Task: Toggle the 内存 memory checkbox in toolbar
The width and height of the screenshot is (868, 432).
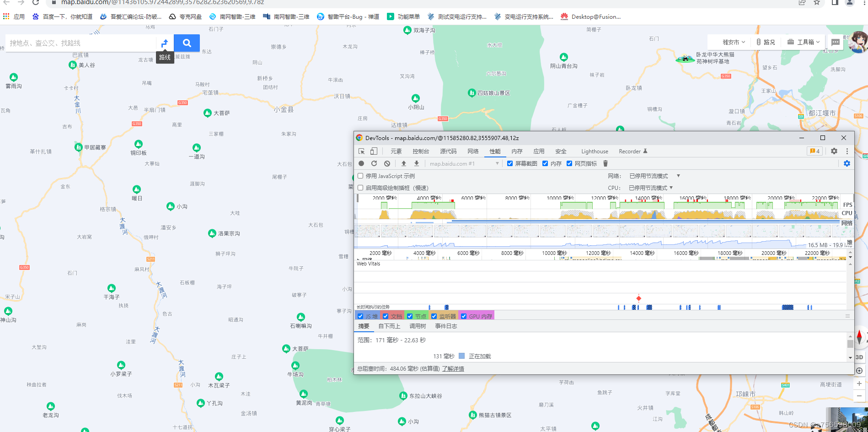Action: point(545,163)
